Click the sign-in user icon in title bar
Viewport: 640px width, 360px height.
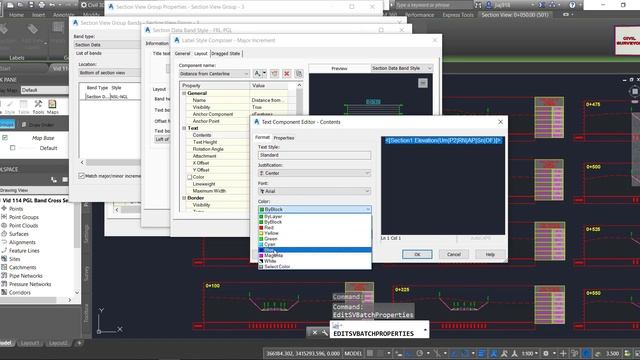[x=489, y=5]
